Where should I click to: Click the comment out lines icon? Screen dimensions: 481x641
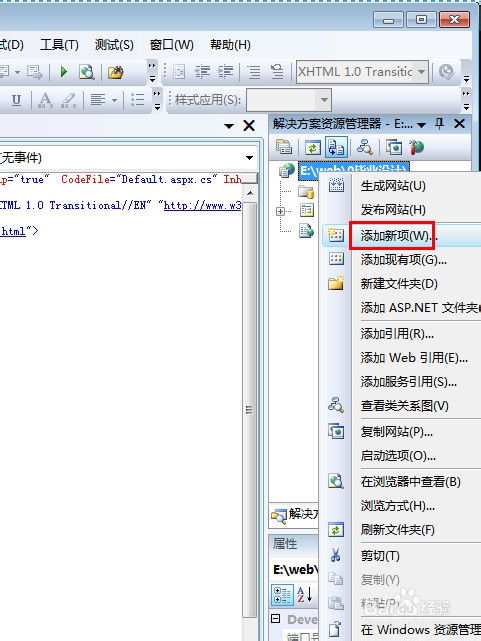(x=254, y=72)
